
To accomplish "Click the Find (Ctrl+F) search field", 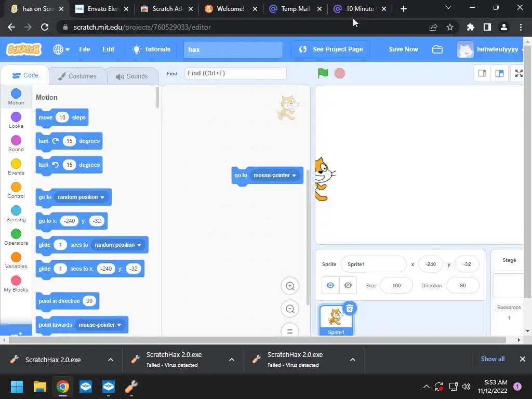I will click(x=235, y=73).
